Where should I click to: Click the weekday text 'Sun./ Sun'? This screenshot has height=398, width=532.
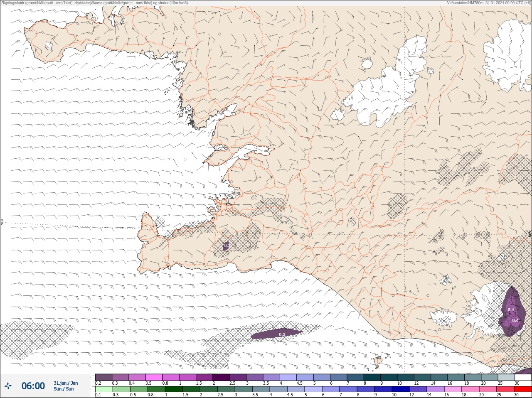pyautogui.click(x=64, y=389)
